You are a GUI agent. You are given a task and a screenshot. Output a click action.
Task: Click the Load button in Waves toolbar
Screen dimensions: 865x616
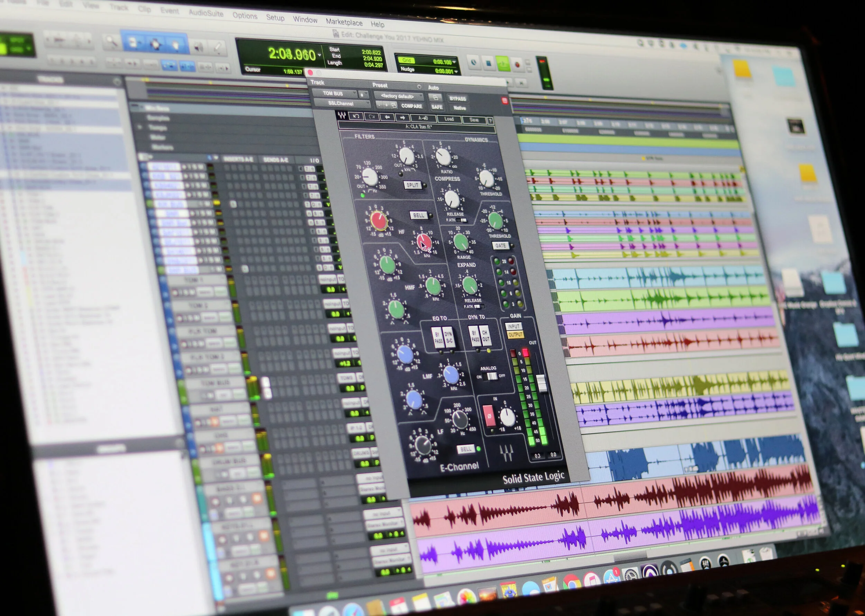click(449, 119)
